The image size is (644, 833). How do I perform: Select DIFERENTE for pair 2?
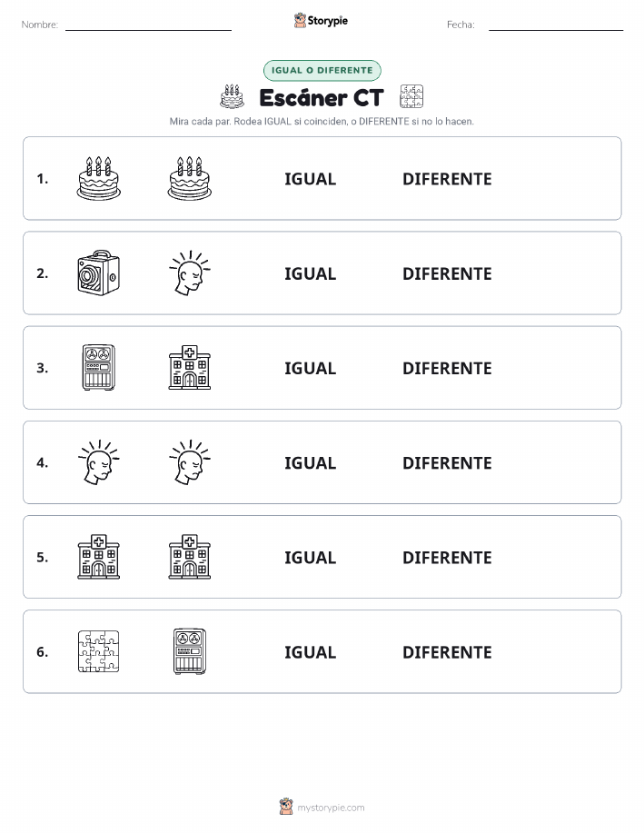tap(447, 273)
